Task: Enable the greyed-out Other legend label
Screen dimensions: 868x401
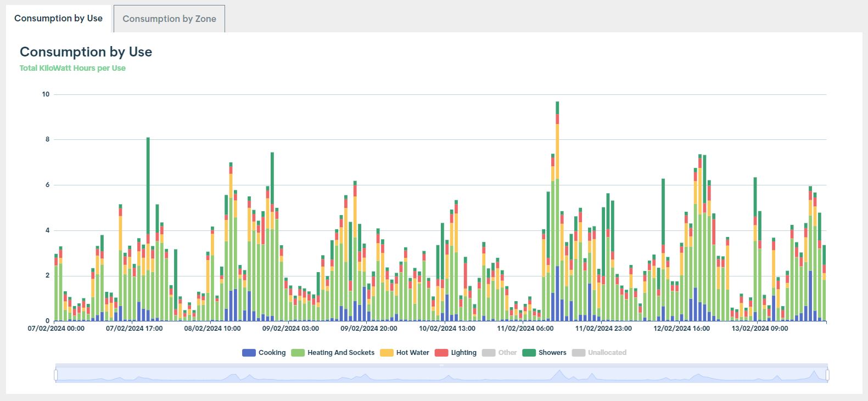Action: click(x=507, y=353)
